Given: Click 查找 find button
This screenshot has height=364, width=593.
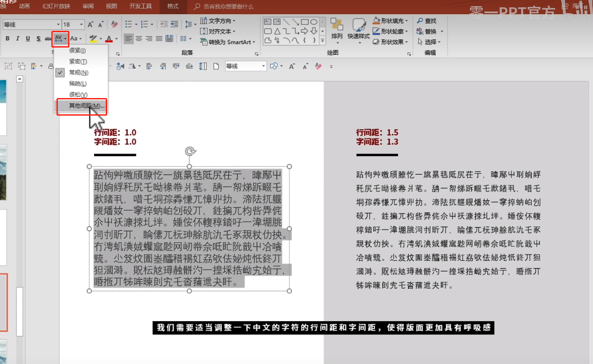Looking at the screenshot, I should tap(426, 21).
